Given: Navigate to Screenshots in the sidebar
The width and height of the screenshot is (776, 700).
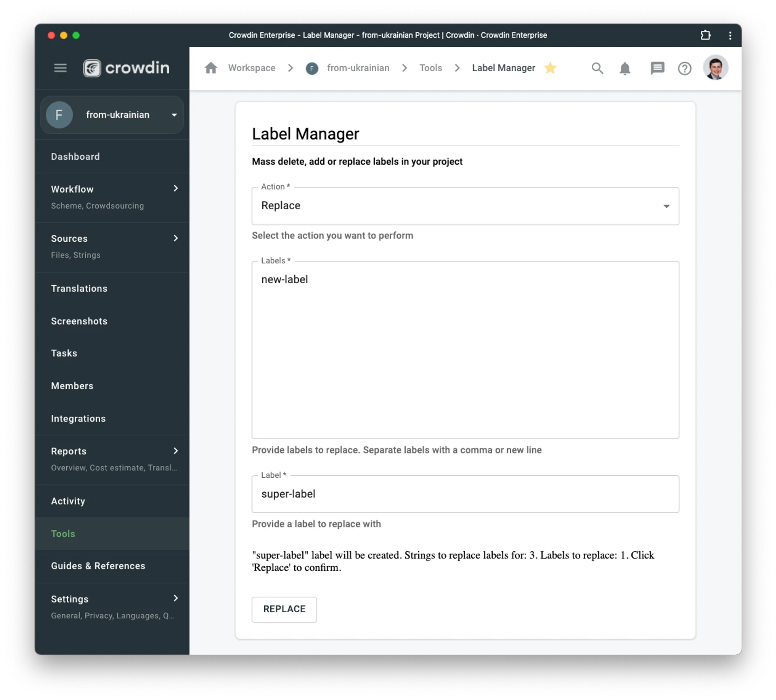Looking at the screenshot, I should coord(79,321).
